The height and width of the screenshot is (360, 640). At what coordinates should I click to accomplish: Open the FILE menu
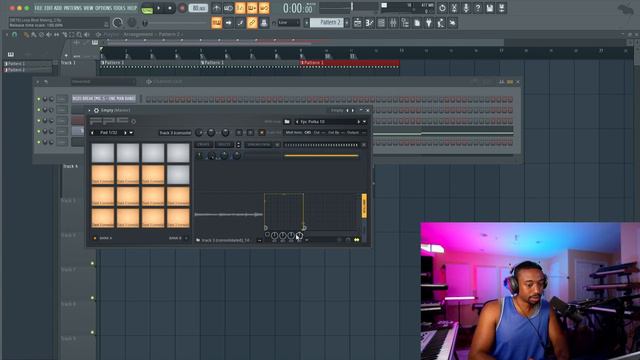click(38, 8)
